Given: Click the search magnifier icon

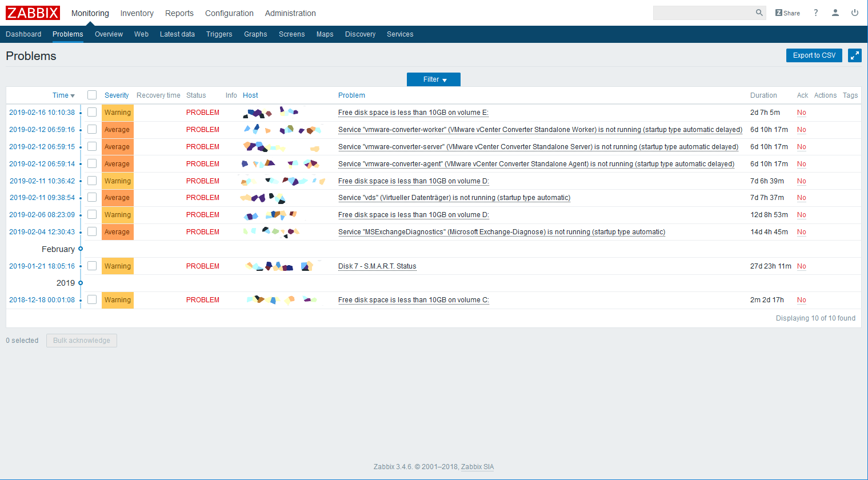Looking at the screenshot, I should [x=759, y=13].
